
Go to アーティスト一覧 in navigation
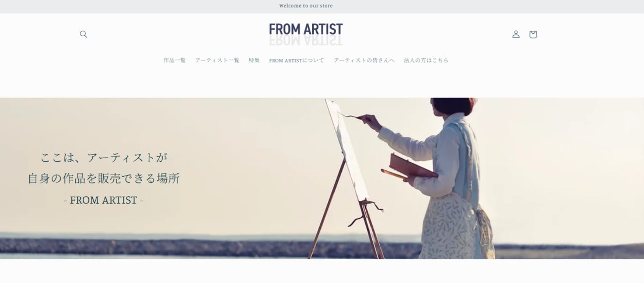(217, 60)
